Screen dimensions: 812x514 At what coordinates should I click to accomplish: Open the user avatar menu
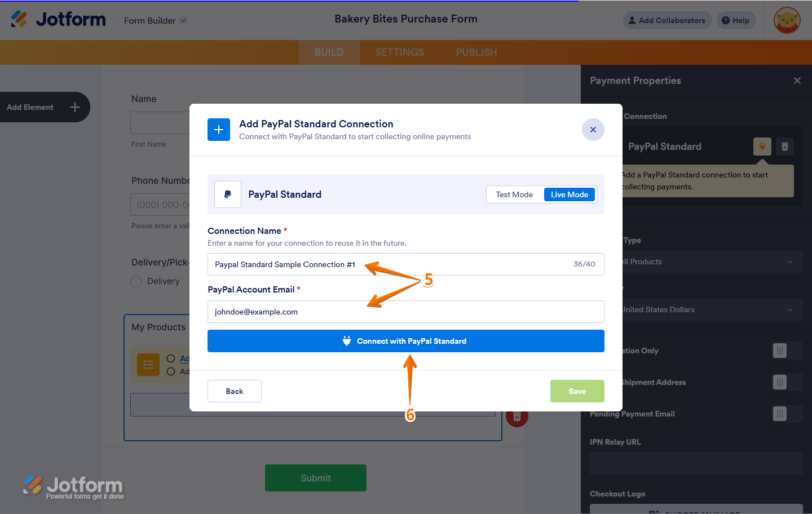pyautogui.click(x=787, y=20)
